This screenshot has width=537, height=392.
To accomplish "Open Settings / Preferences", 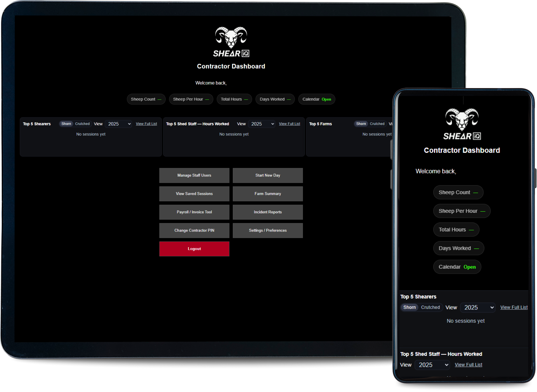I will pos(268,230).
